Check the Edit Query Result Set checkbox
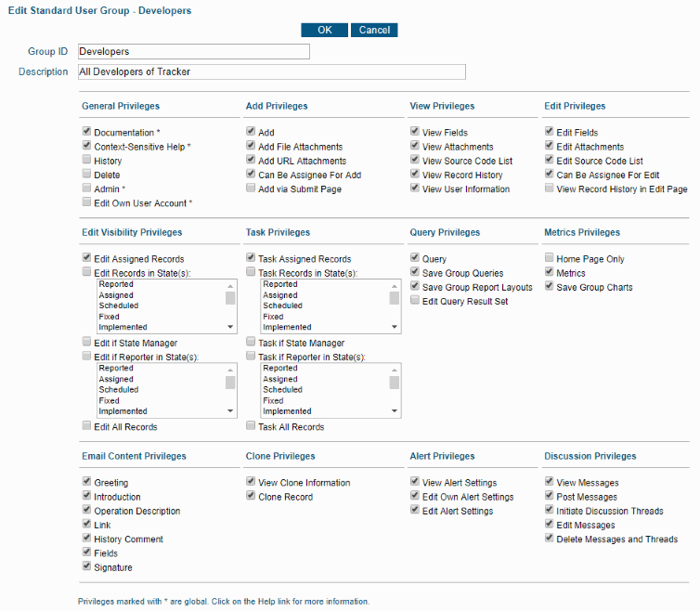Screen dimensions: 700x611 [x=415, y=301]
